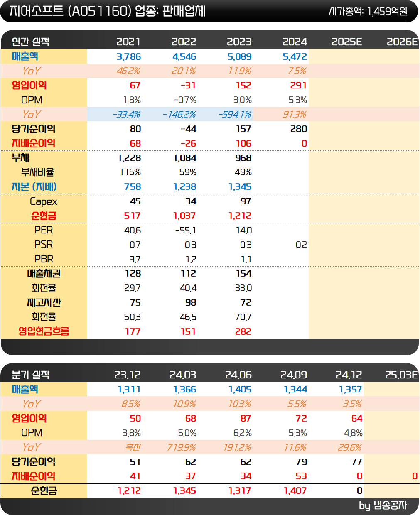Click the 24.06 quarterly revenue '1,405'
This screenshot has height=515, width=420.
tap(240, 390)
